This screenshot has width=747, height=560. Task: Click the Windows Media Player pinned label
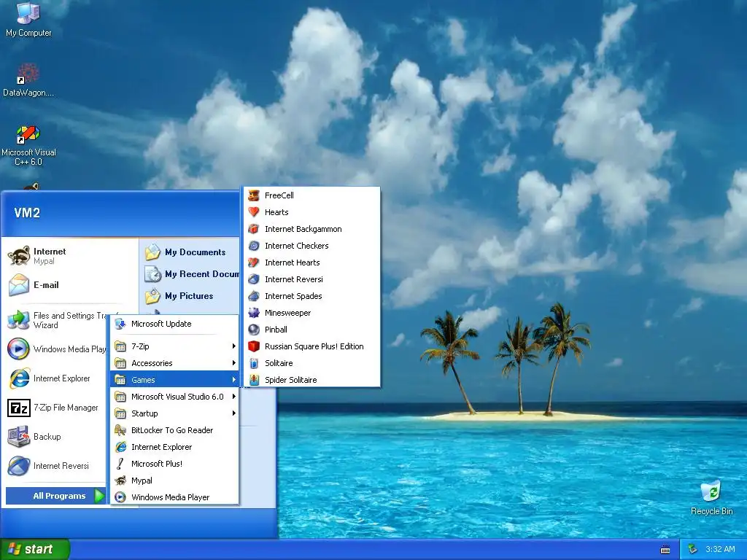pos(69,349)
